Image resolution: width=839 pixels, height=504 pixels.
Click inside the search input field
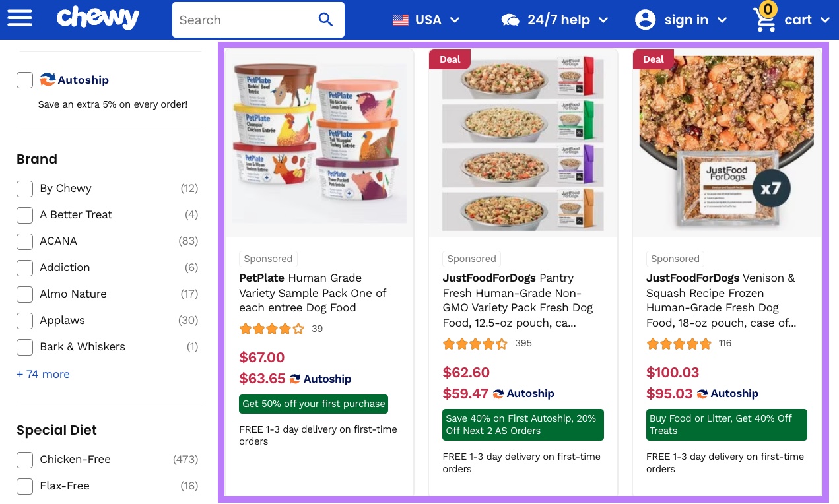click(244, 20)
